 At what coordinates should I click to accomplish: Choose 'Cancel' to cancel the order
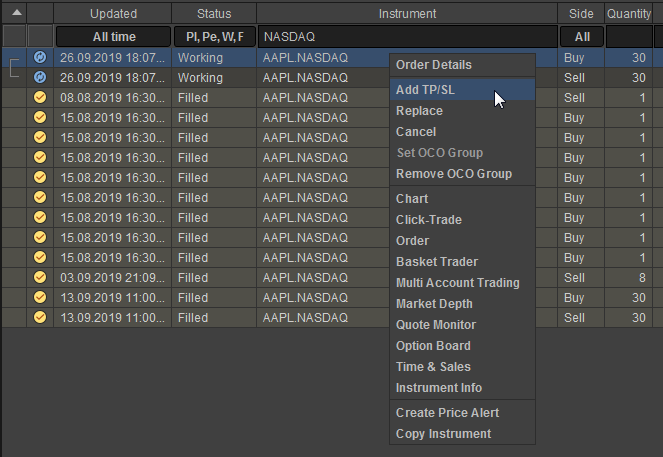pyautogui.click(x=416, y=132)
